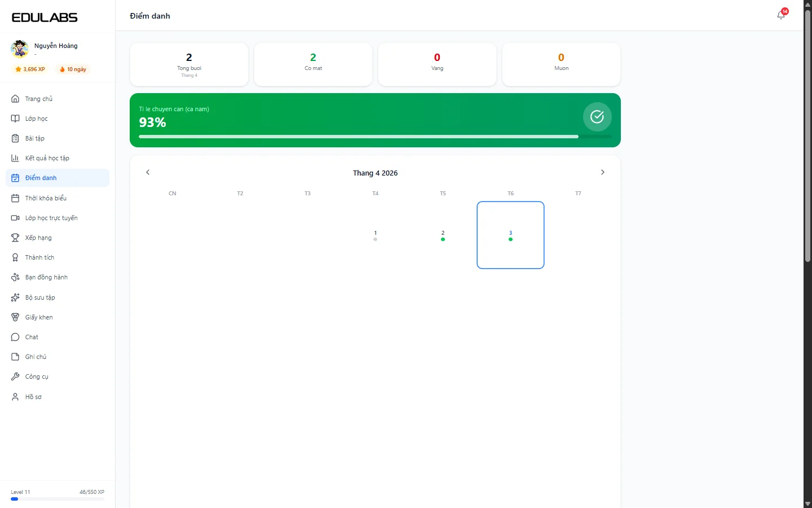Viewport: 812px width, 508px height.
Task: Click the scrollbar up arrow
Action: pos(807,4)
